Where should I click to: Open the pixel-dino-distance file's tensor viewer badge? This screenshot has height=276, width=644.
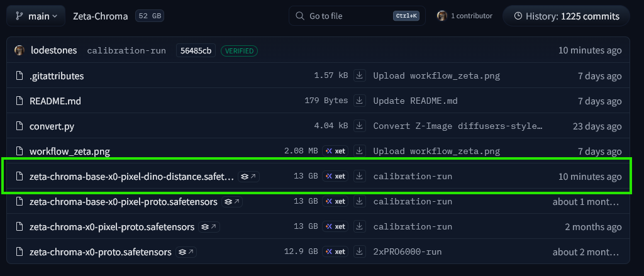248,177
